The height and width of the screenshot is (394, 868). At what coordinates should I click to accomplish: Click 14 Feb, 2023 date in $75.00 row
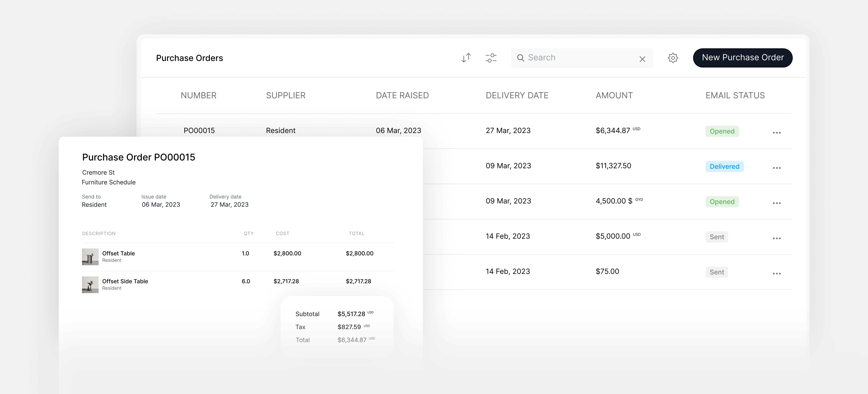[508, 271]
